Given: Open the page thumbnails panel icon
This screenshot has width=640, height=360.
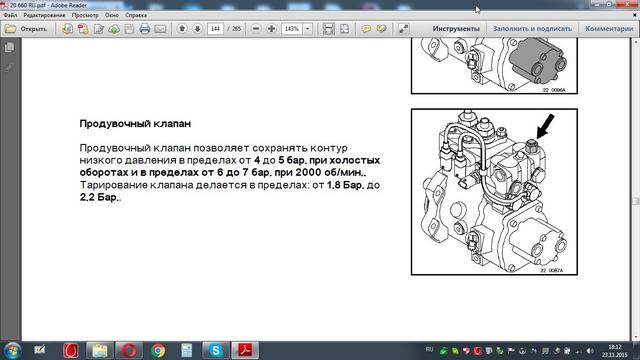Looking at the screenshot, I should coord(9,47).
